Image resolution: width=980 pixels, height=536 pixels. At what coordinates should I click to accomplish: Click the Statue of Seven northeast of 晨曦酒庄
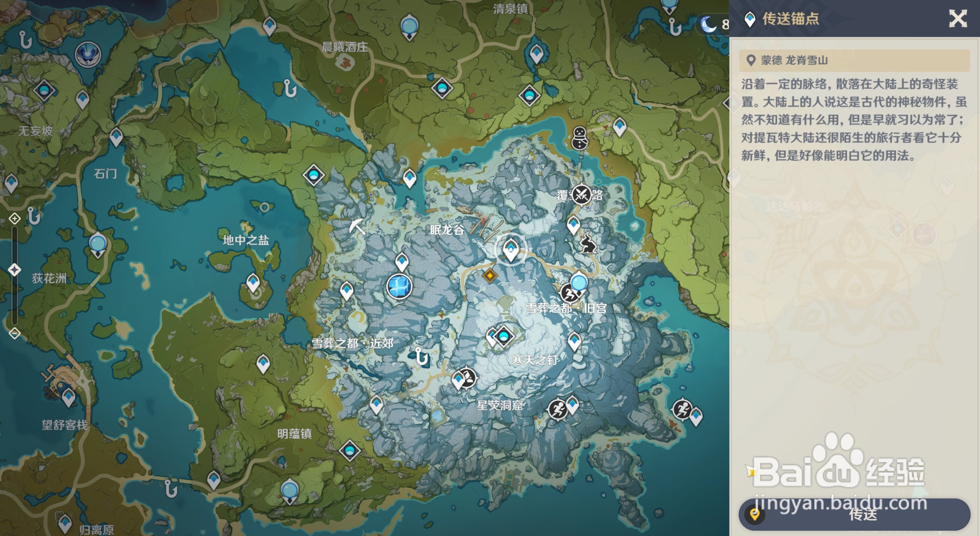[409, 27]
